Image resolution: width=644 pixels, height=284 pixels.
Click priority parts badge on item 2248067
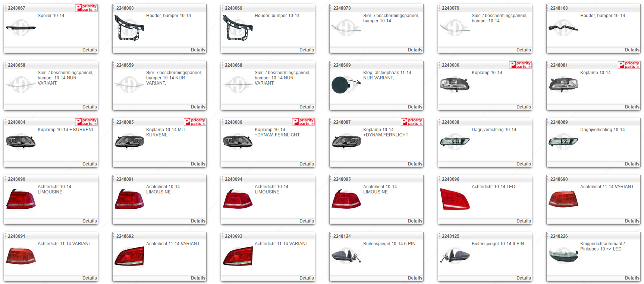coord(87,8)
